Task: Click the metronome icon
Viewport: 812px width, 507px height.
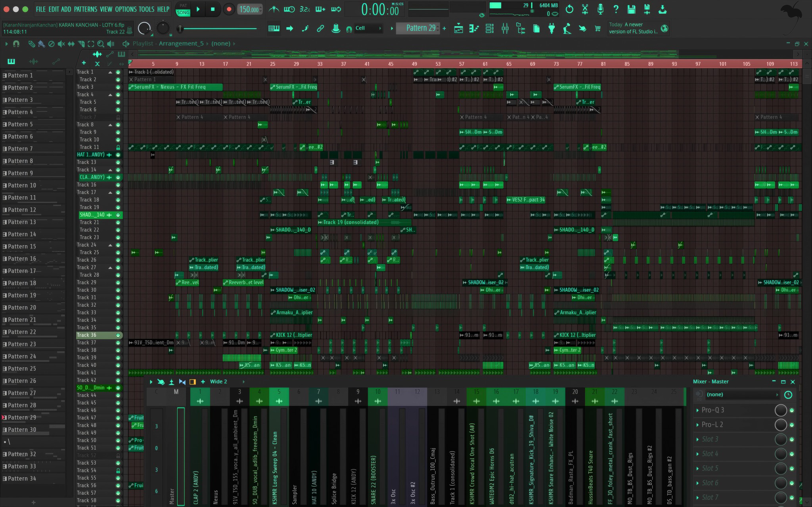Action: click(x=274, y=9)
